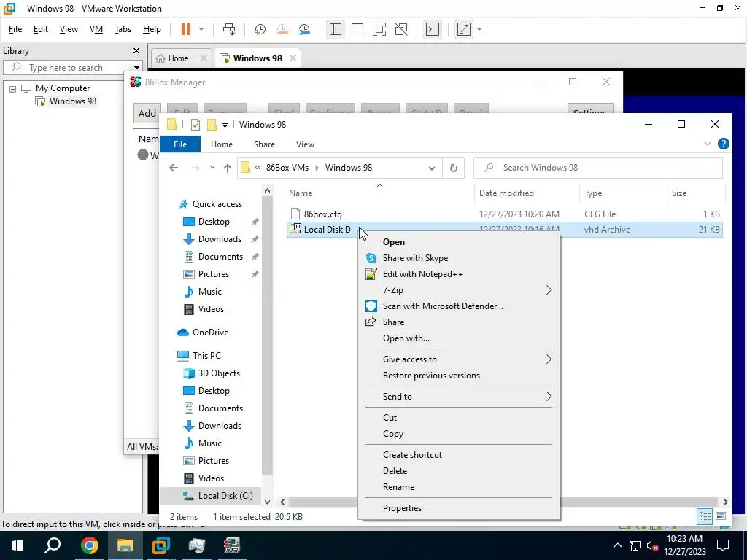Switch to the View ribbon tab in Explorer
This screenshot has width=747, height=560.
coord(305,144)
